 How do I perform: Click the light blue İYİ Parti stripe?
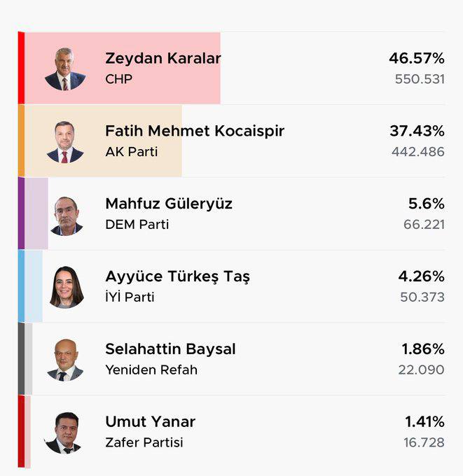[21, 286]
